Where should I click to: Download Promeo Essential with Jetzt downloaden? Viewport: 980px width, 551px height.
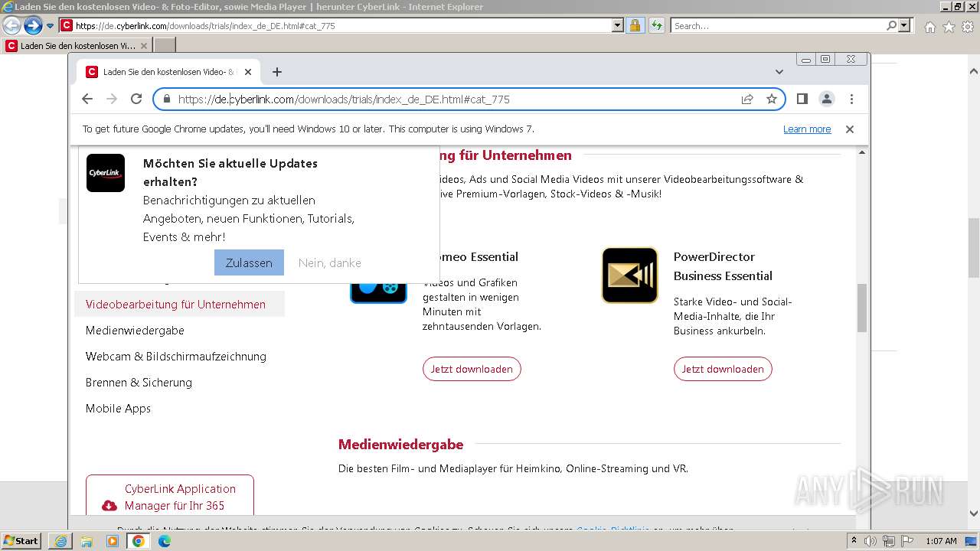pyautogui.click(x=472, y=369)
